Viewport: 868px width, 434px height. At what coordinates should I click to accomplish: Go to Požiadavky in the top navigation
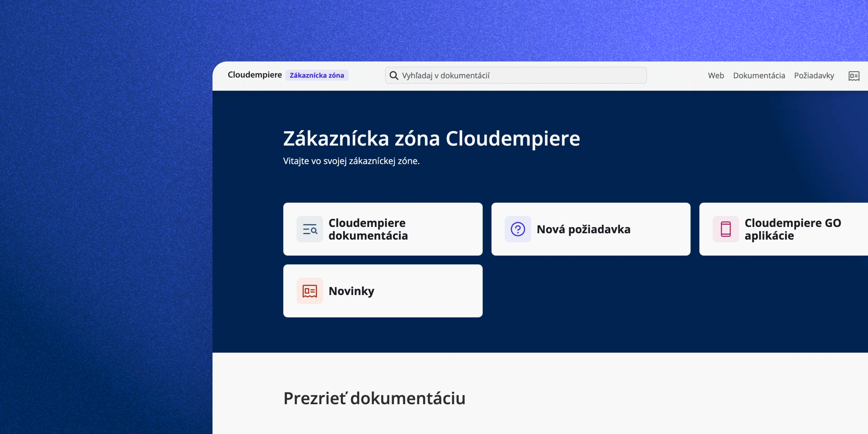pos(814,76)
